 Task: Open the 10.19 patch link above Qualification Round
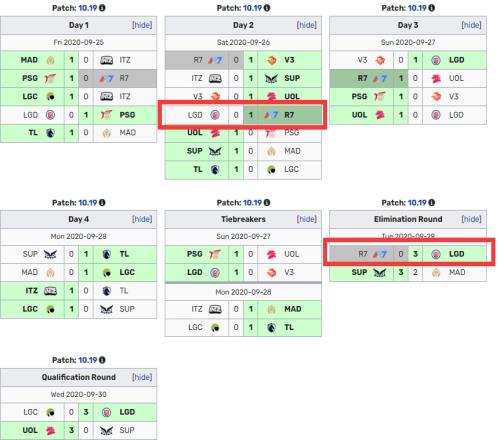click(x=88, y=360)
